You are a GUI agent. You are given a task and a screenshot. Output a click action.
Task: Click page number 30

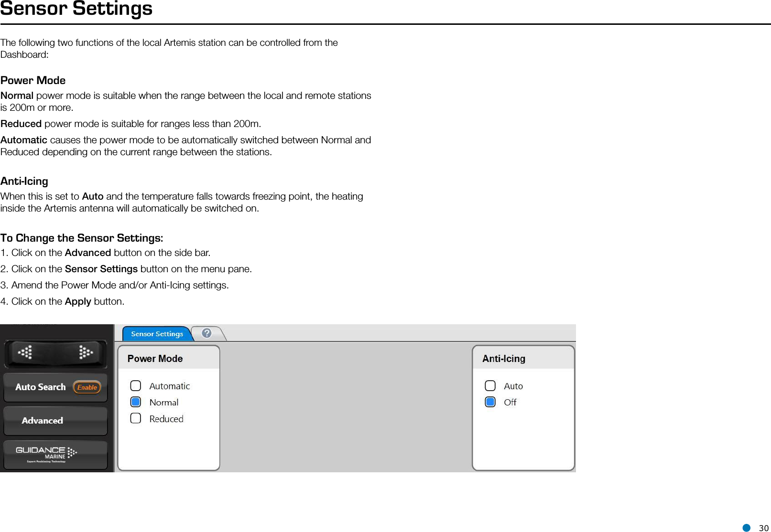[764, 528]
